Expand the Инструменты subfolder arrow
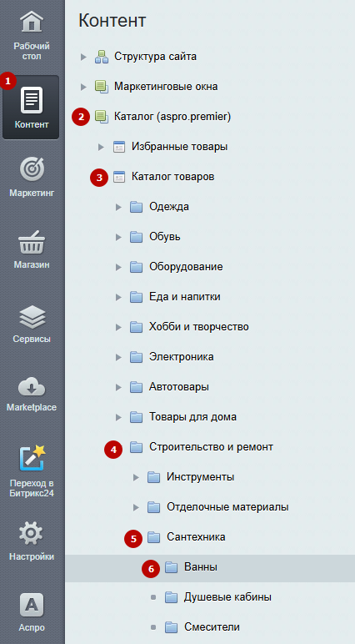The image size is (355, 644). coord(137,477)
